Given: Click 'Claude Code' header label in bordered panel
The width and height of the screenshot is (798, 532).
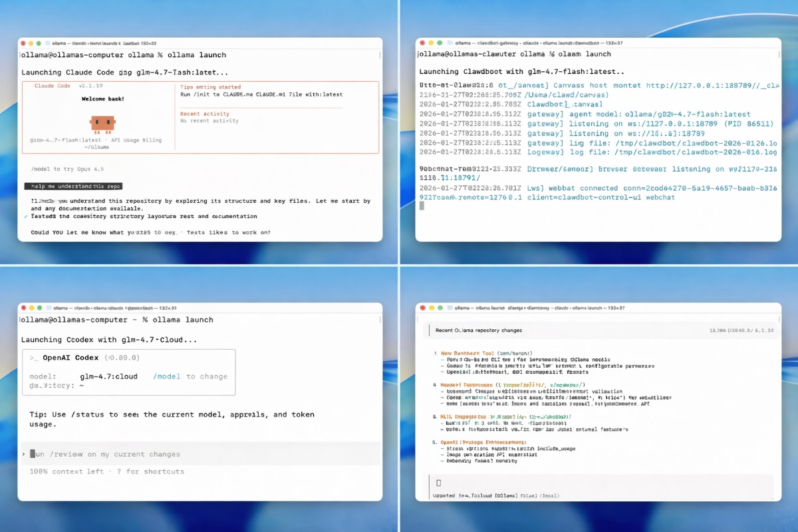Looking at the screenshot, I should click(x=53, y=86).
